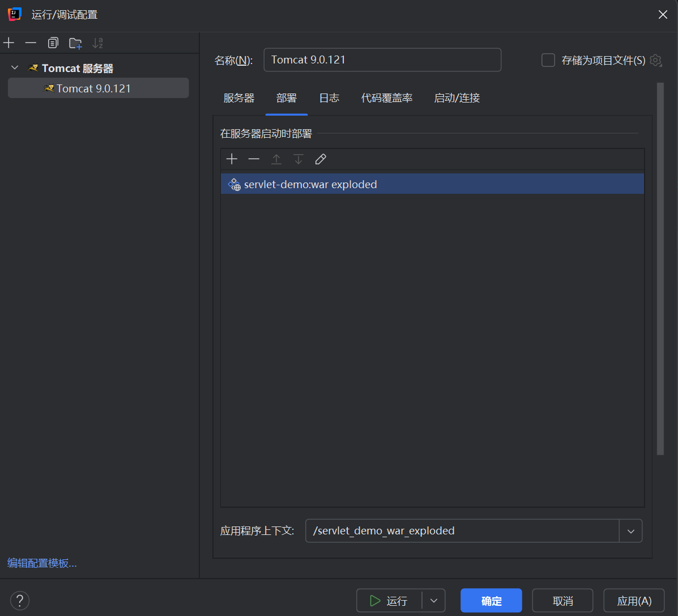
Task: Expand the 运行 button dropdown arrow
Action: pyautogui.click(x=434, y=601)
